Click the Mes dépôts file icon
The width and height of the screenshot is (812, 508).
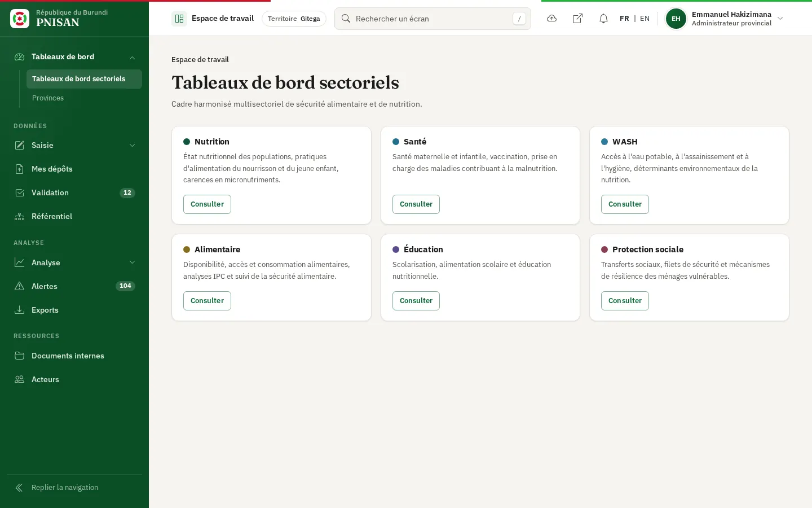pos(20,169)
